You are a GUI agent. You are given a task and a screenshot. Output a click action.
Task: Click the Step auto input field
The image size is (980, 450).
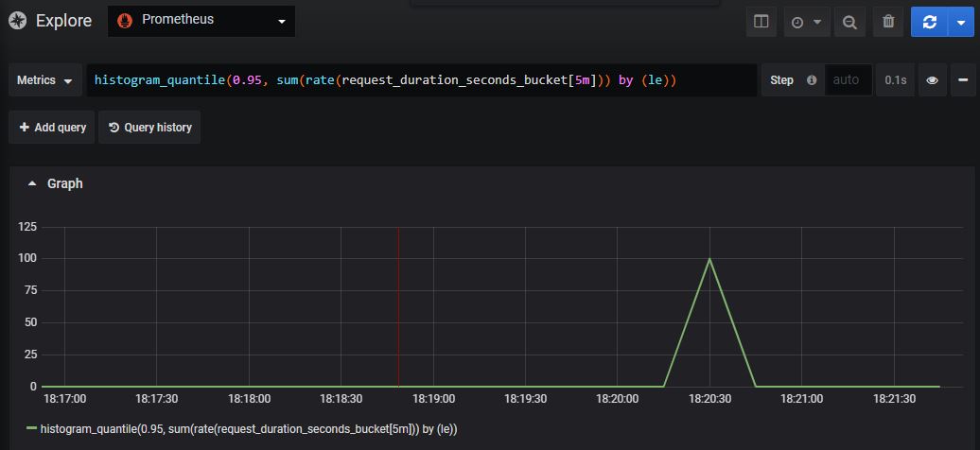coord(847,80)
